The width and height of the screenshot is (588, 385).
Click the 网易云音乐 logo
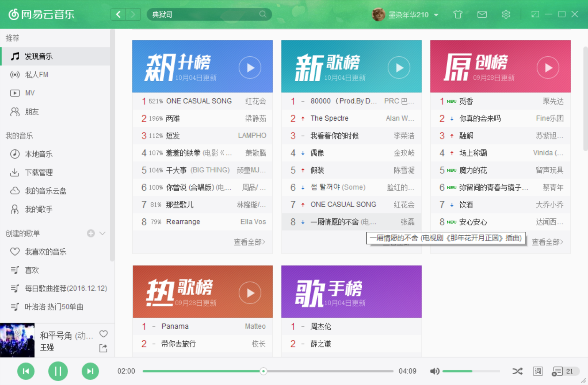coord(41,15)
